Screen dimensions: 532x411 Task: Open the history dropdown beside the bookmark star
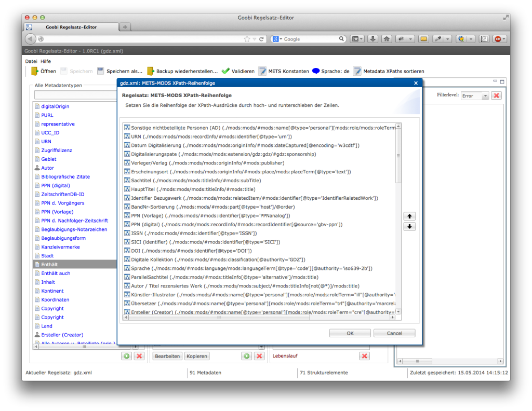(254, 39)
